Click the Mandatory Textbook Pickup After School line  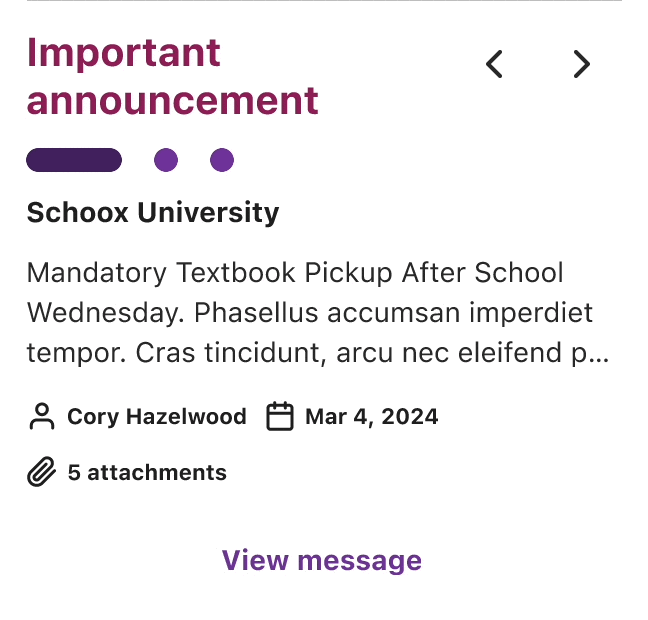295,273
